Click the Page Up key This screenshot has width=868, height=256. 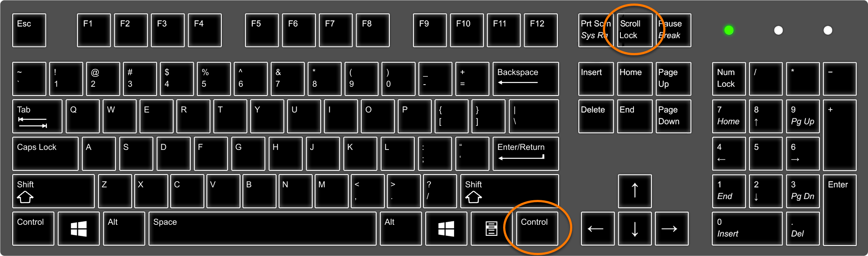pyautogui.click(x=673, y=79)
